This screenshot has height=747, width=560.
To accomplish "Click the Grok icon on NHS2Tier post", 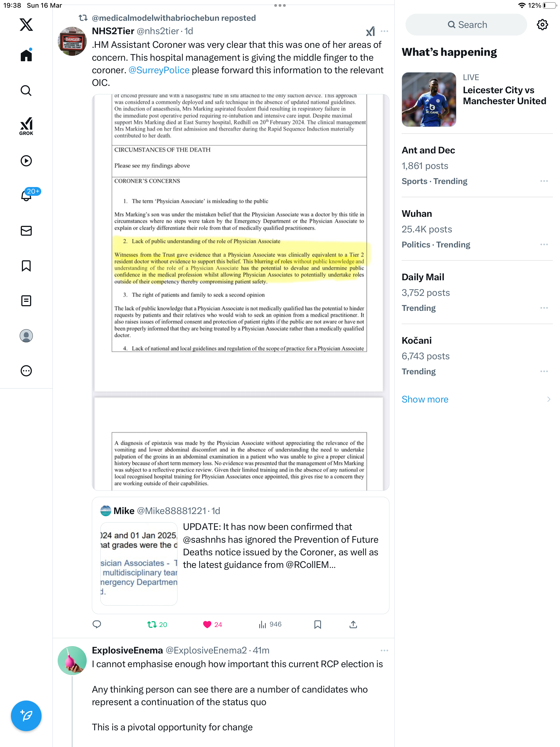I will tap(370, 31).
